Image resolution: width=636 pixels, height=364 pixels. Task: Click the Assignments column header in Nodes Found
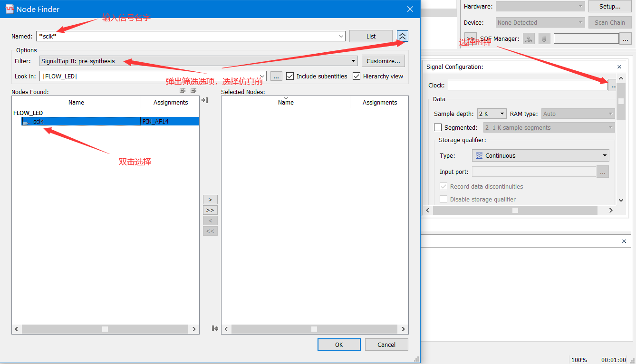(x=171, y=102)
